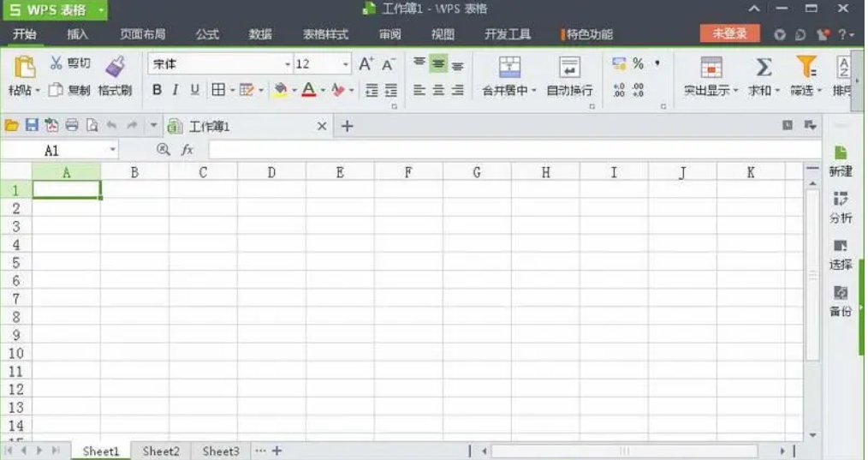868x460 pixels.
Task: Click the Paste icon in ribbon
Action: [x=24, y=68]
